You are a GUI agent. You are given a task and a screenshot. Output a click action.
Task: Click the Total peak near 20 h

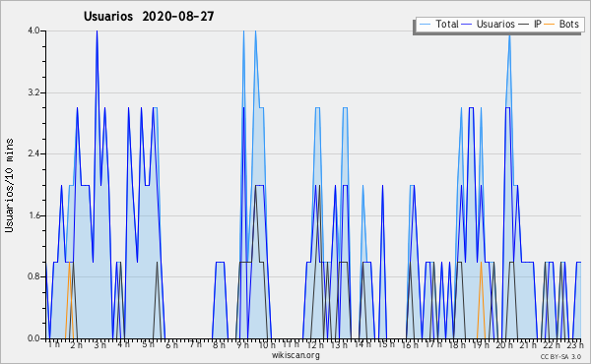(x=509, y=35)
